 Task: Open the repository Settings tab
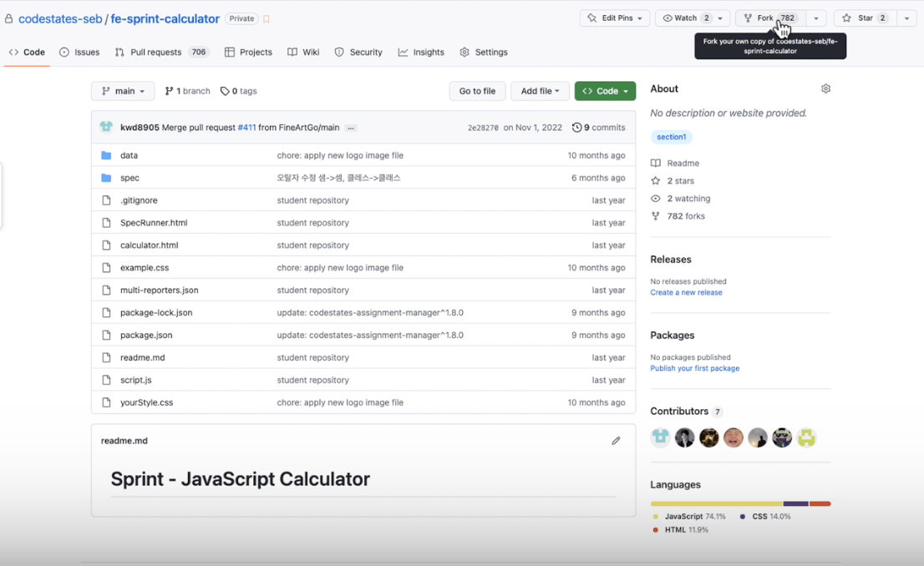click(483, 53)
